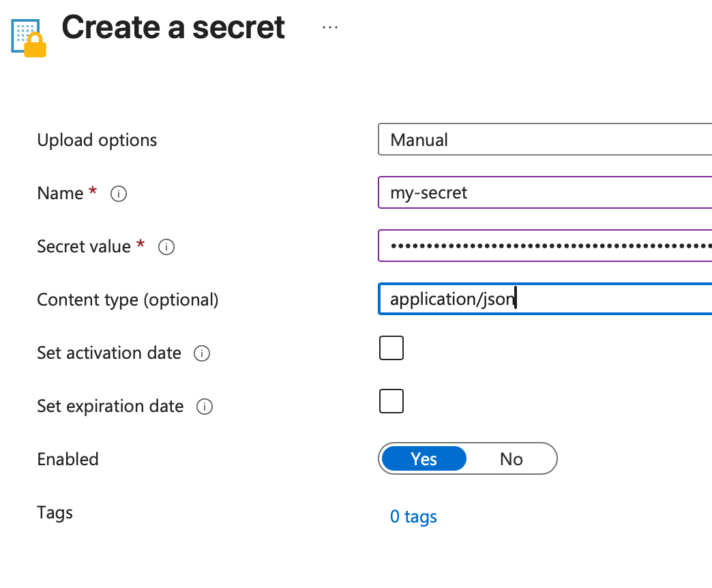Switch Enabled toggle to No
Viewport: 712px width, 588px height.
pyautogui.click(x=511, y=459)
